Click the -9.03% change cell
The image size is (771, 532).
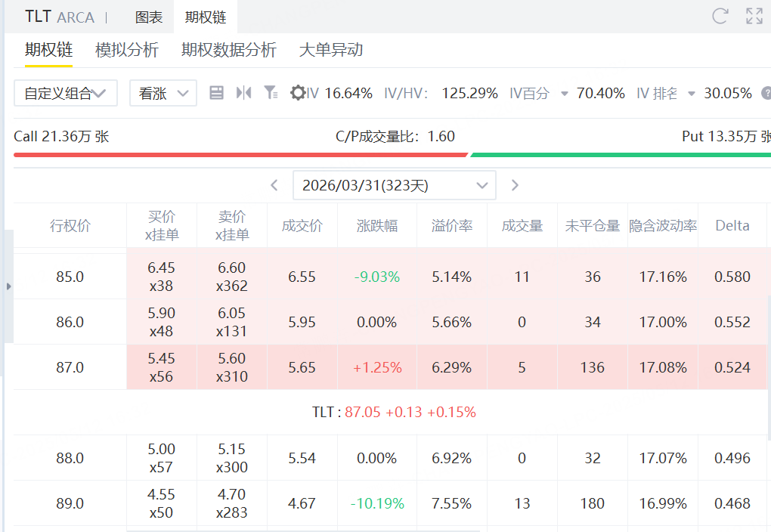pos(377,277)
